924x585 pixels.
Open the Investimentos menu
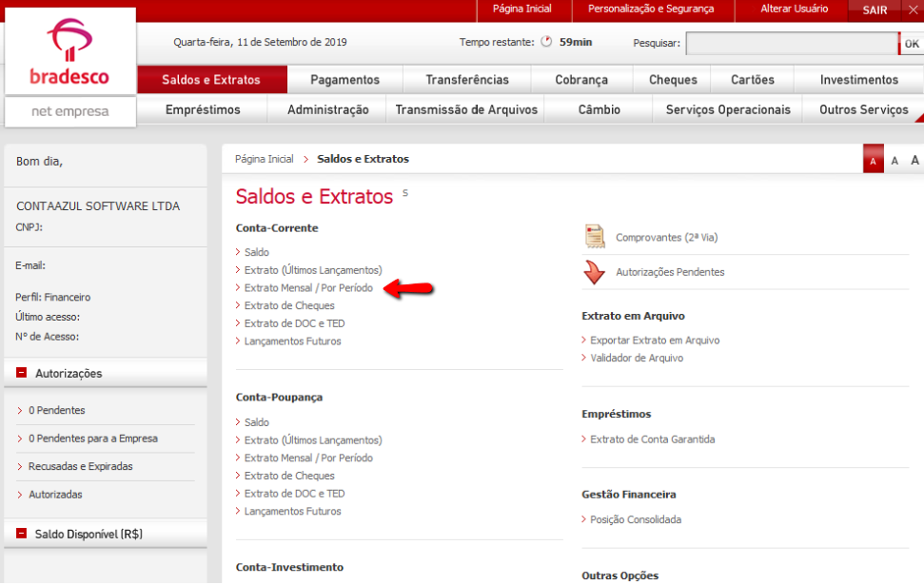859,80
